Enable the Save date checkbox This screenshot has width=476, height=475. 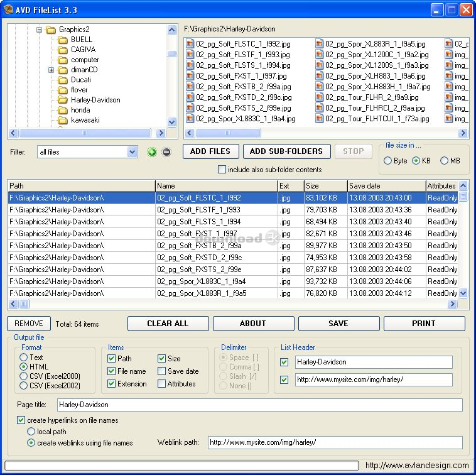(162, 371)
